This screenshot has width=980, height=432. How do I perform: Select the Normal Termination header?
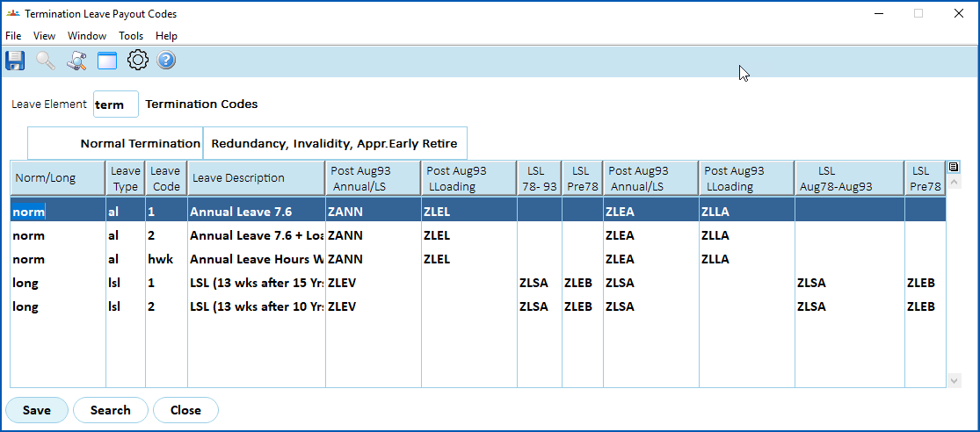[115, 144]
